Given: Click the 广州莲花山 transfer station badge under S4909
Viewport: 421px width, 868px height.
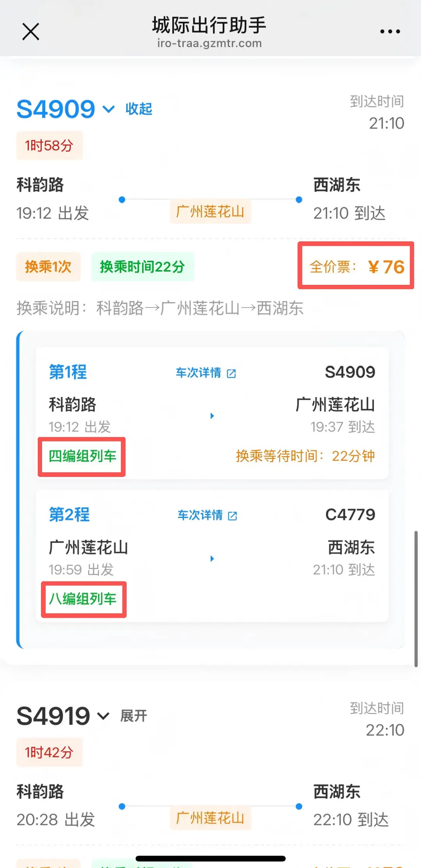Looking at the screenshot, I should (x=210, y=212).
